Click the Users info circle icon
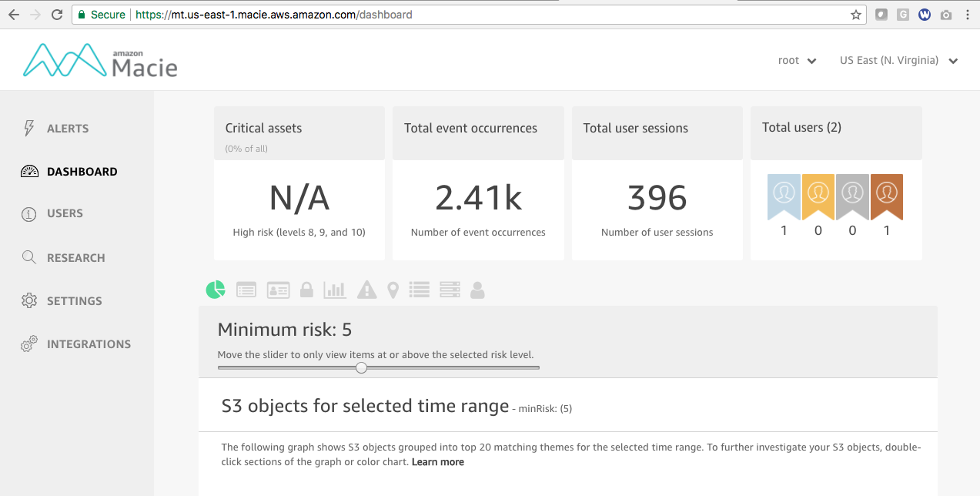980x496 pixels. pos(29,214)
